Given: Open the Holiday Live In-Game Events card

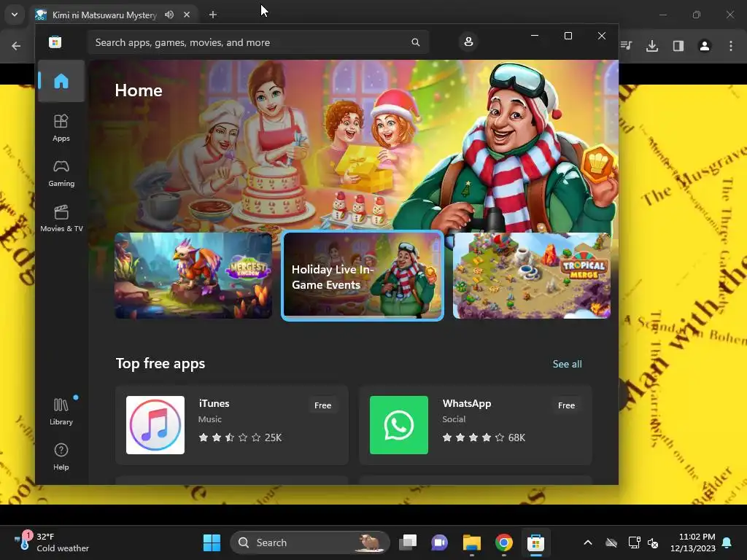Looking at the screenshot, I should click(x=363, y=276).
